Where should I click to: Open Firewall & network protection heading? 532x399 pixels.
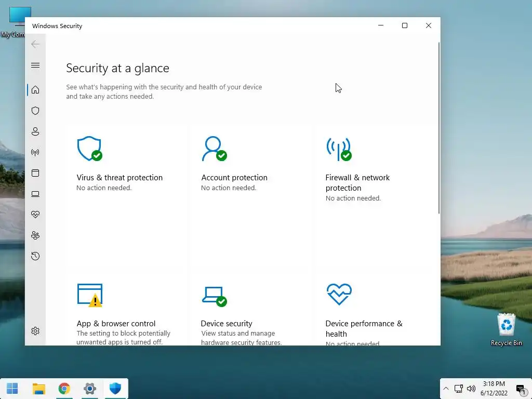(x=357, y=182)
